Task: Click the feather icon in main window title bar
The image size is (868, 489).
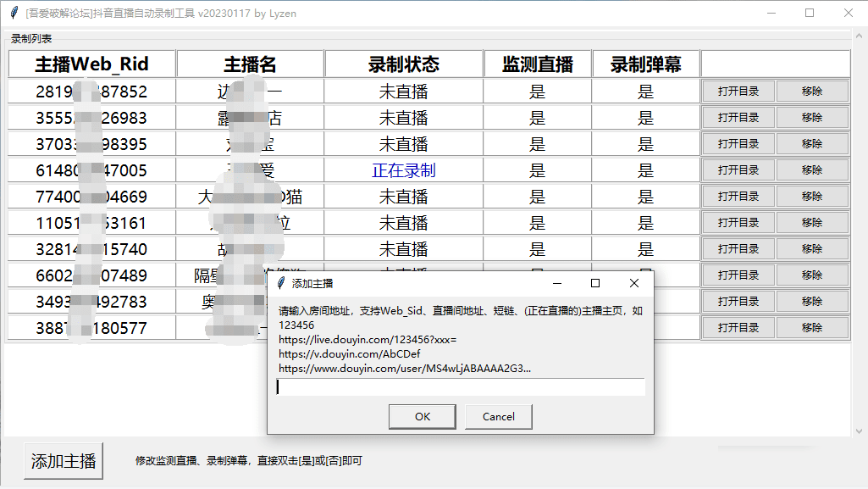Action: (x=14, y=13)
